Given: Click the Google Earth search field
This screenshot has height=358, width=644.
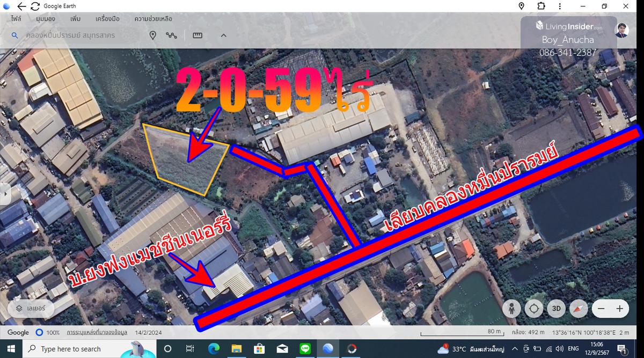Looking at the screenshot, I should point(80,35).
